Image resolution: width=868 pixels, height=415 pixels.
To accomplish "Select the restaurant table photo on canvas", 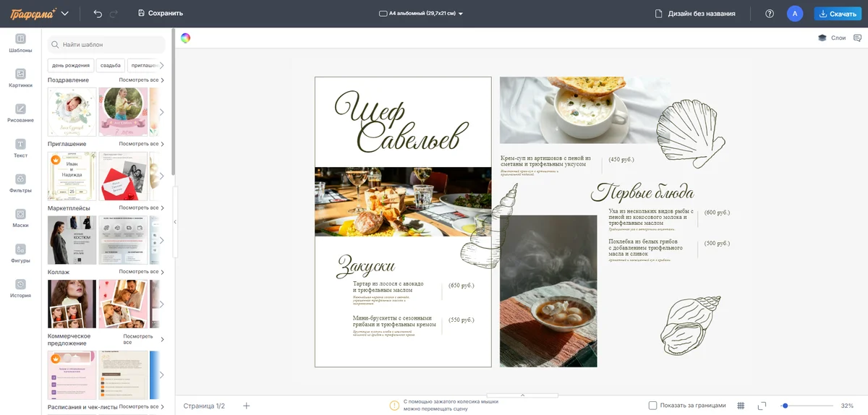I will 403,202.
